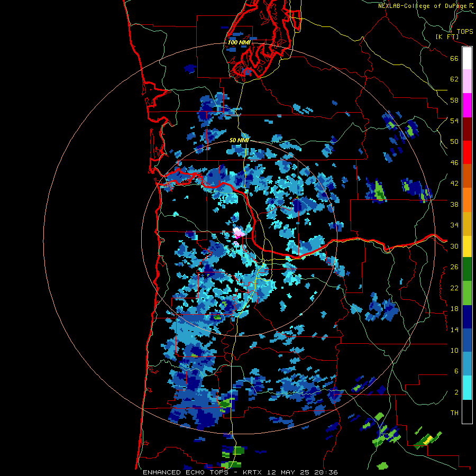476x476 pixels.
Task: Select the dark green legend swatch
Action: (x=467, y=269)
